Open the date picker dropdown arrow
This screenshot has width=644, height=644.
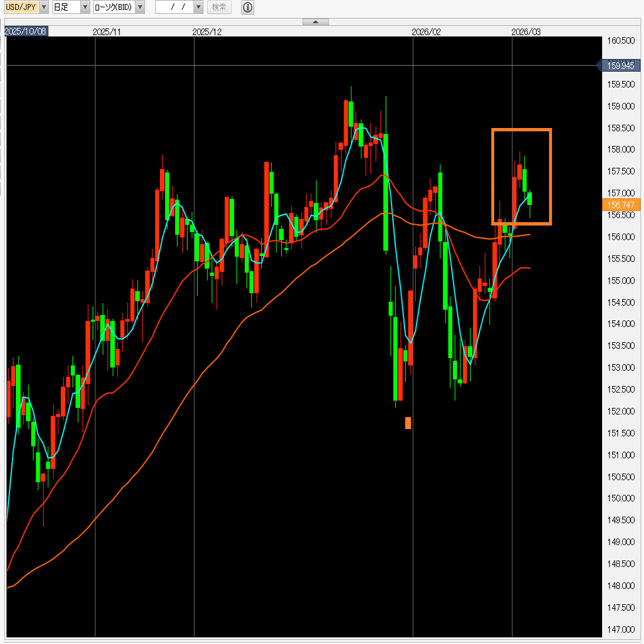[198, 7]
